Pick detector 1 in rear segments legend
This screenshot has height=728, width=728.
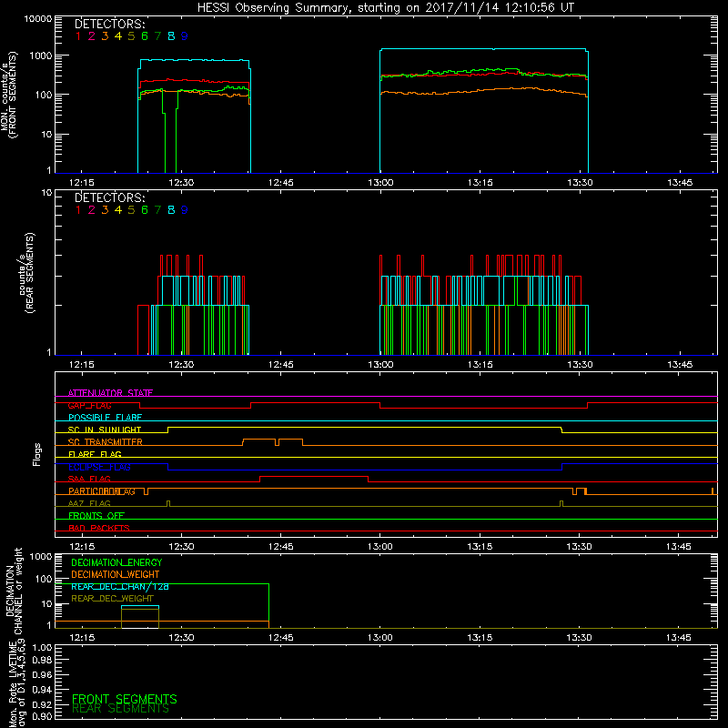click(x=78, y=210)
